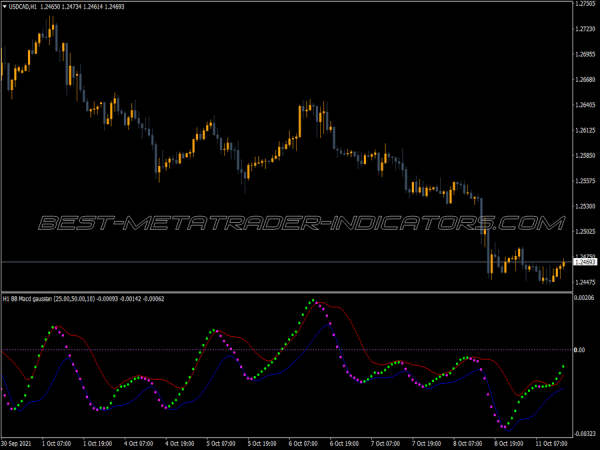Click the 1.26125 price scale label
Viewport: 600px width, 450px height.
pos(585,130)
